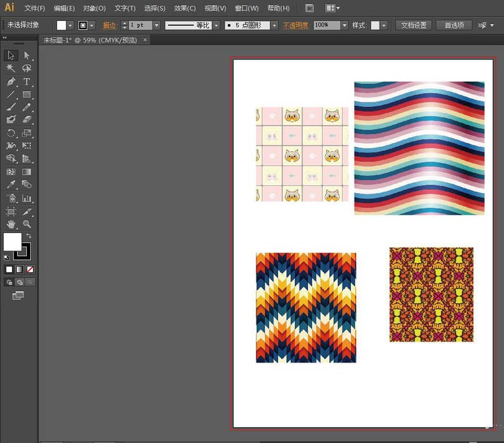Select the Pen tool

(x=11, y=82)
